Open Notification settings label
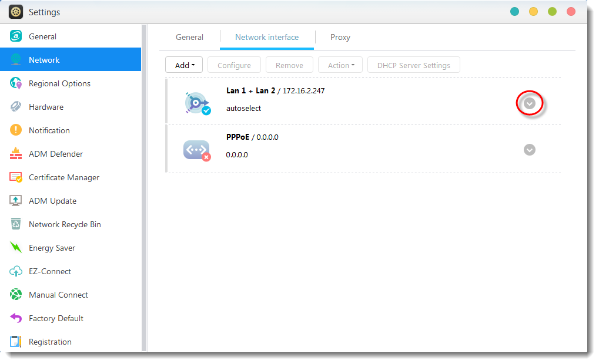Image resolution: width=599 pixels, height=364 pixels. click(x=49, y=130)
